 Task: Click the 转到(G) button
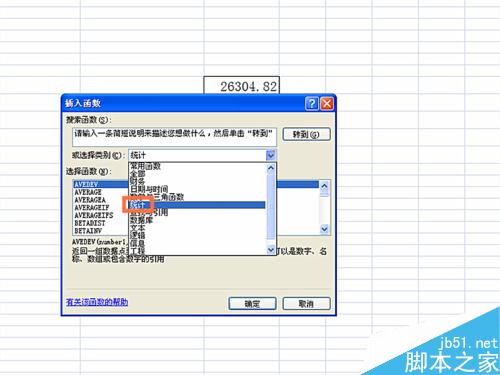click(306, 134)
